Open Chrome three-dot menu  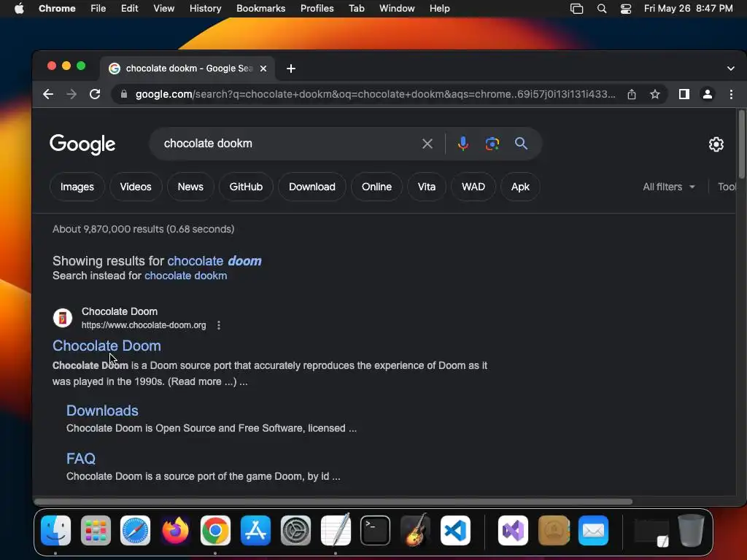click(731, 94)
